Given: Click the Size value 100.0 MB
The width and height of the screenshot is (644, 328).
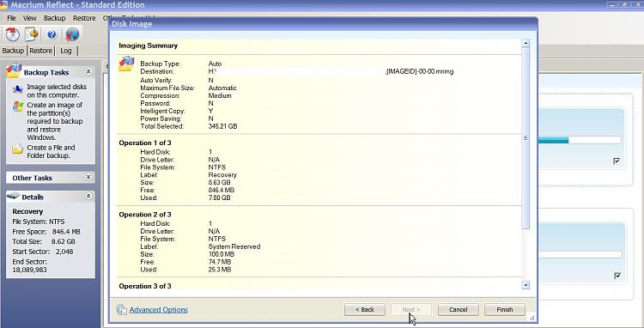Looking at the screenshot, I should coord(219,254).
